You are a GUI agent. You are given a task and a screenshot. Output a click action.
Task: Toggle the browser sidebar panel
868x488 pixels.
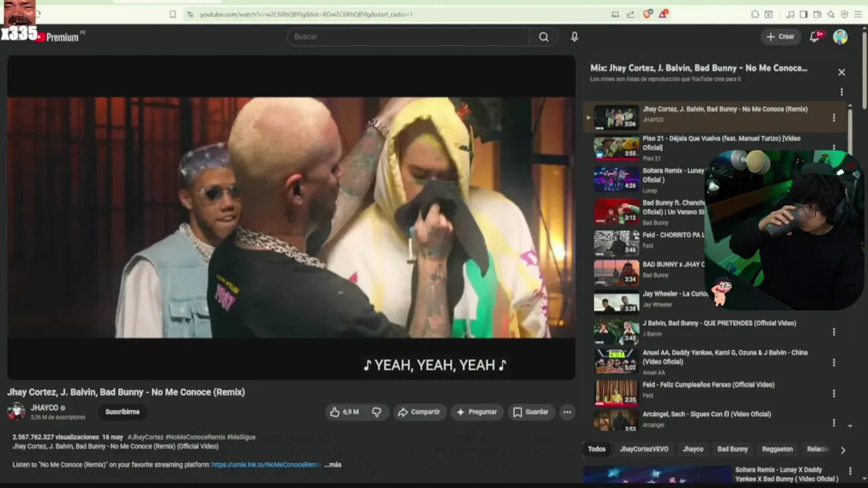pos(804,14)
